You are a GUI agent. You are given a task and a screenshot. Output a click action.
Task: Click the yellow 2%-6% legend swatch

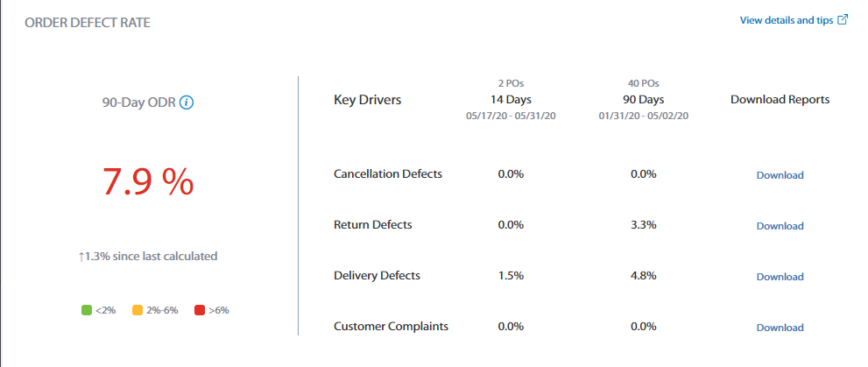(138, 310)
